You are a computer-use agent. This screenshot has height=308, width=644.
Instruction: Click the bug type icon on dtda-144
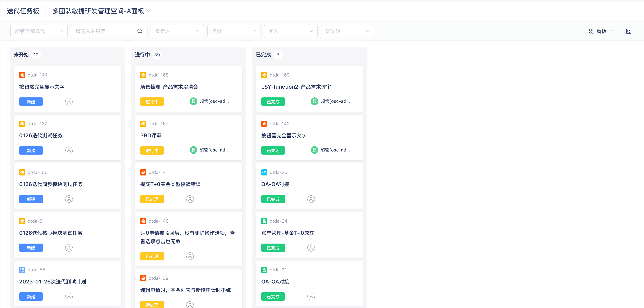pyautogui.click(x=22, y=75)
